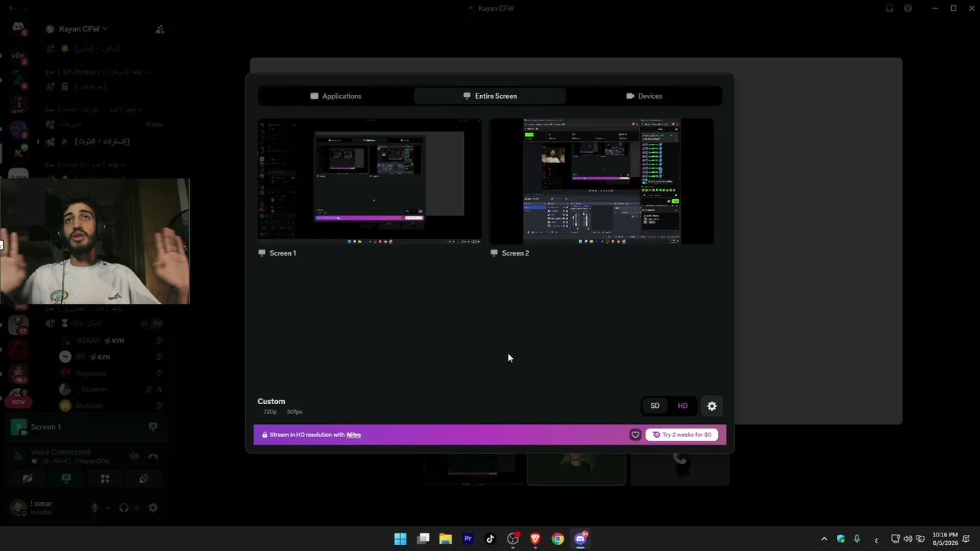The height and width of the screenshot is (551, 980).
Task: Open File Explorer from the taskbar
Action: pyautogui.click(x=446, y=539)
